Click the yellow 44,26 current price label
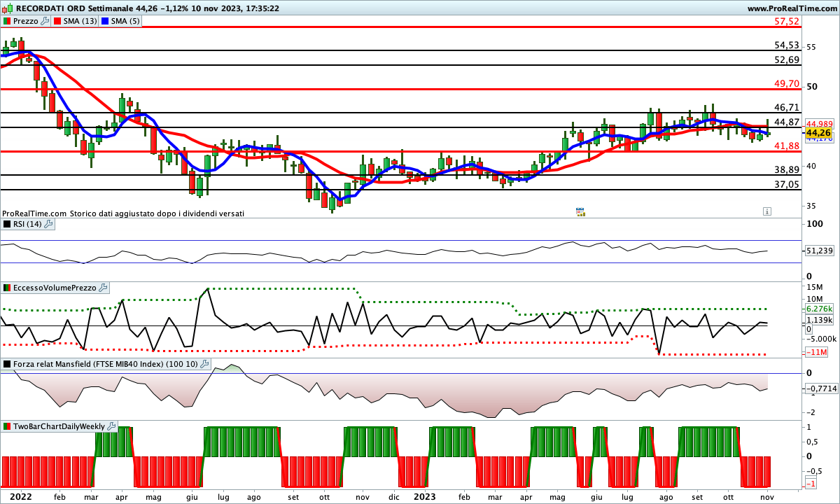This screenshot has height=504, width=840. click(818, 133)
